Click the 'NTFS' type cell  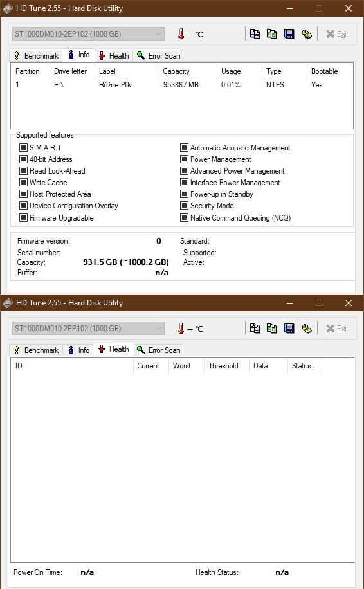tap(275, 85)
